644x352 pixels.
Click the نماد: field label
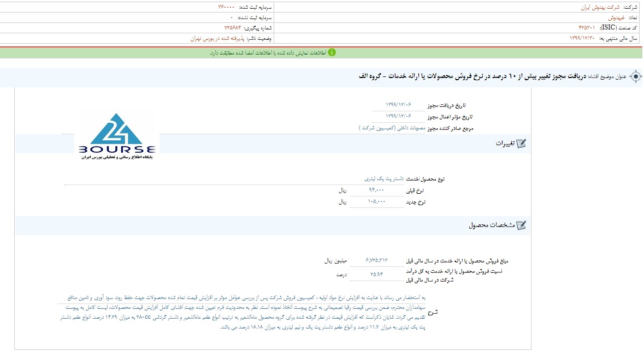pyautogui.click(x=633, y=17)
